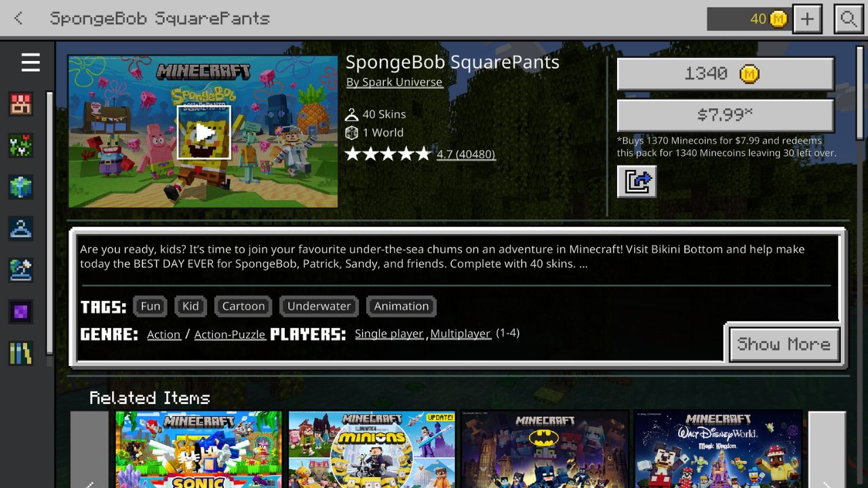
Task: Purchase with the $7.99 button
Action: click(x=725, y=115)
